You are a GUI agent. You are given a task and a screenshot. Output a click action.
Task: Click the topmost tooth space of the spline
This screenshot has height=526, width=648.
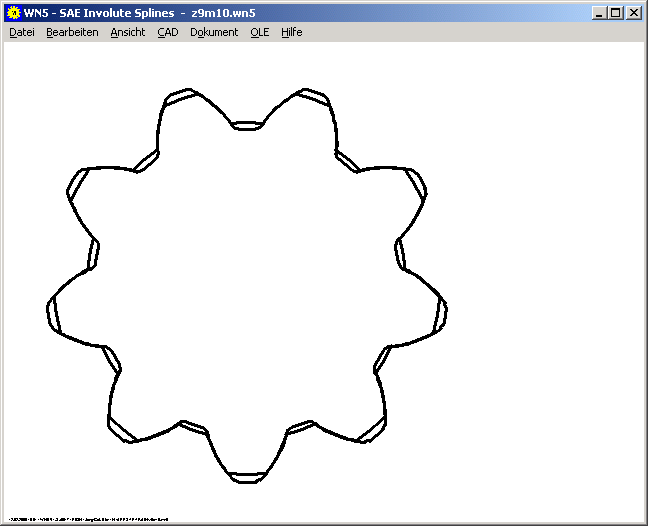[247, 126]
